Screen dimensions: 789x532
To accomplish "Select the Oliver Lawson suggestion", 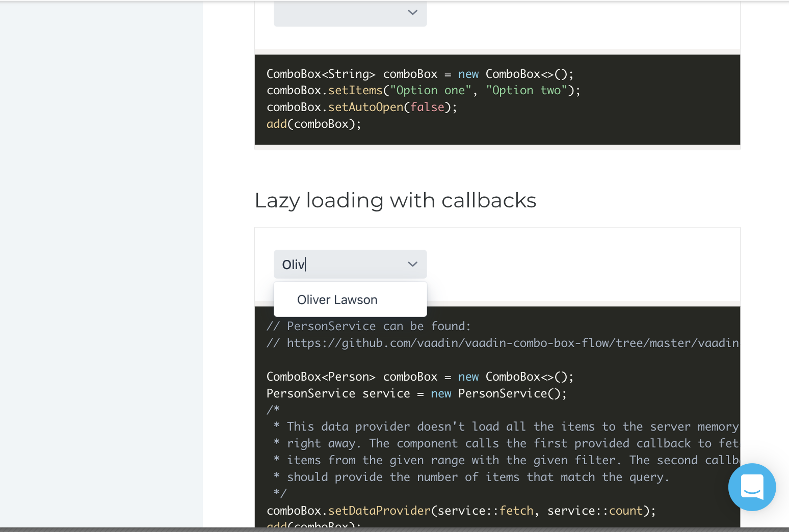I will [x=337, y=300].
